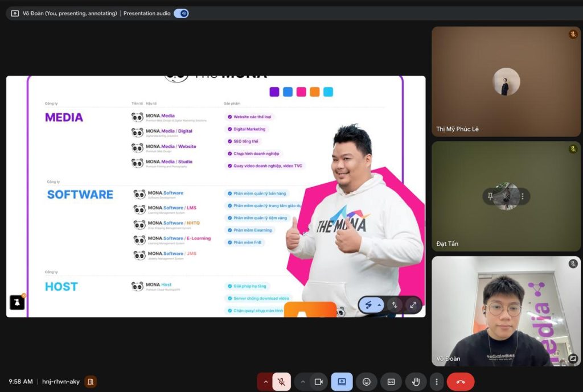Open the annotation pen tool
The height and width of the screenshot is (392, 583).
point(368,305)
